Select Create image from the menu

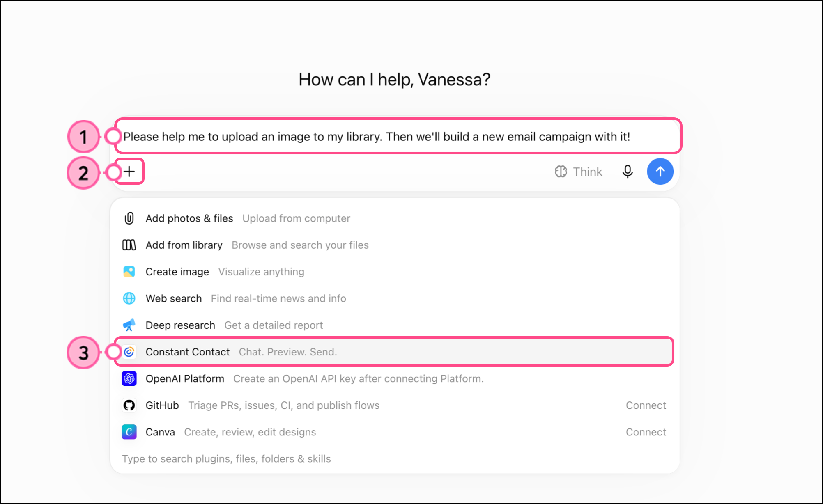395,272
